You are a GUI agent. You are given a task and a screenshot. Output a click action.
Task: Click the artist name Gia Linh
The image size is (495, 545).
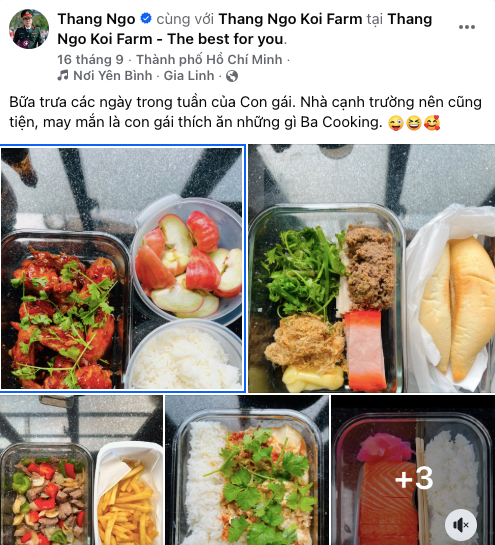point(189,75)
